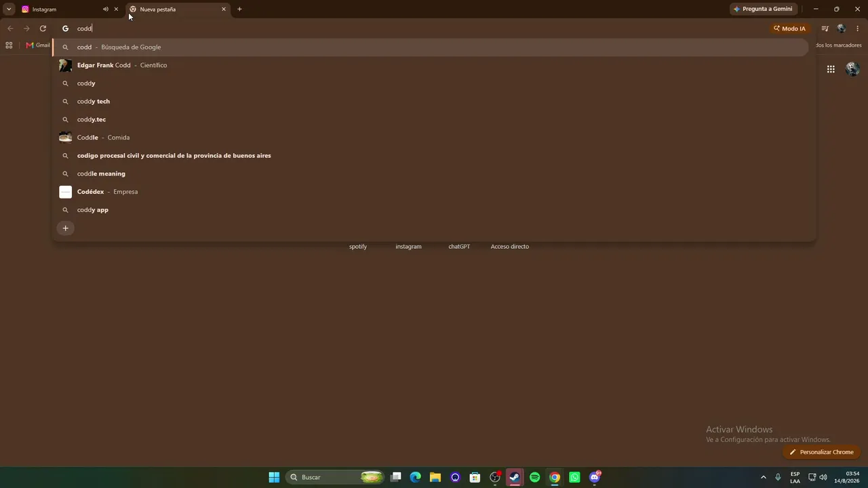Close the Instagram tab
868x488 pixels.
(x=116, y=9)
